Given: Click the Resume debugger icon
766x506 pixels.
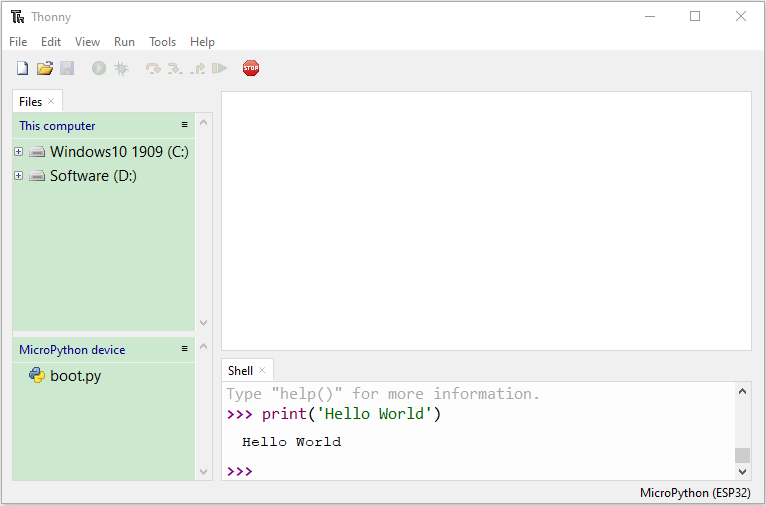Looking at the screenshot, I should 219,68.
